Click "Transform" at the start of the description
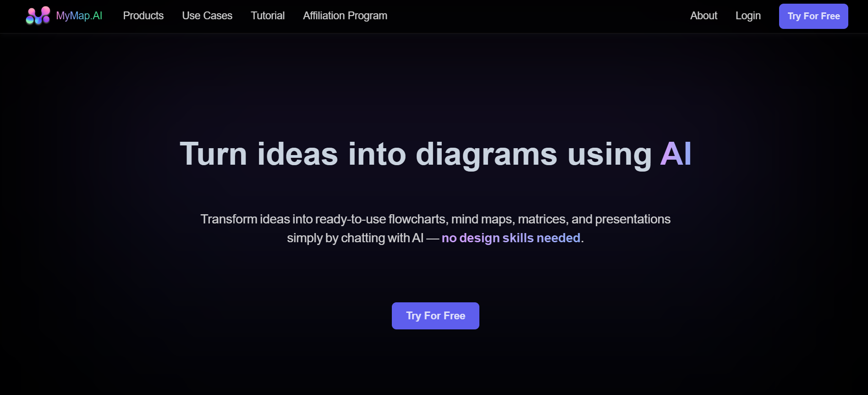 [229, 219]
